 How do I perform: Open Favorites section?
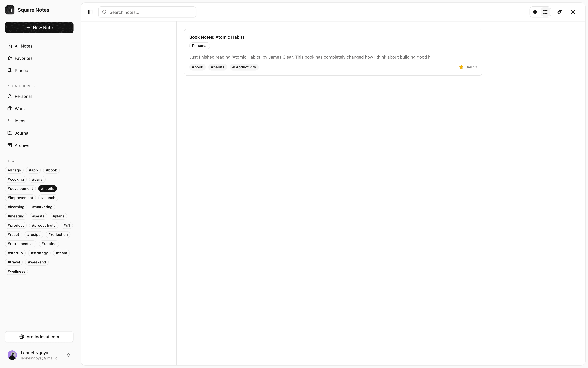click(39, 58)
